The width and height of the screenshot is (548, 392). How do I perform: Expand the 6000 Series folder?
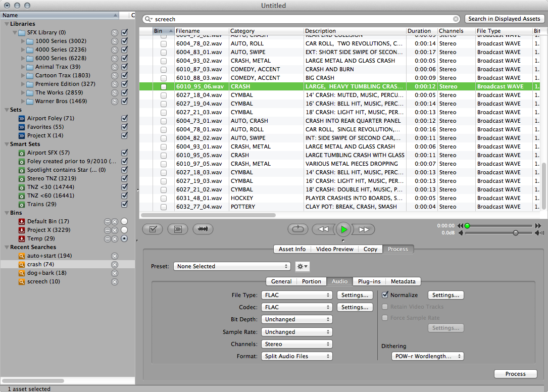pos(23,58)
